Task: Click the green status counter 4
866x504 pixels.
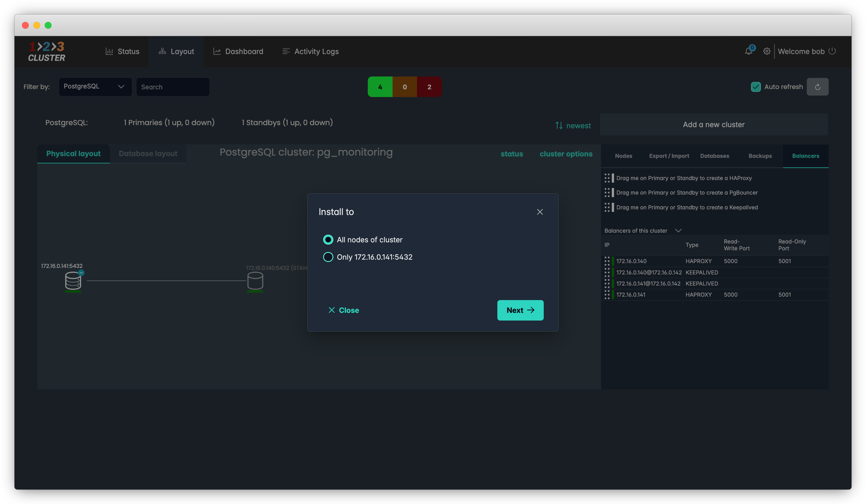Action: pyautogui.click(x=380, y=87)
